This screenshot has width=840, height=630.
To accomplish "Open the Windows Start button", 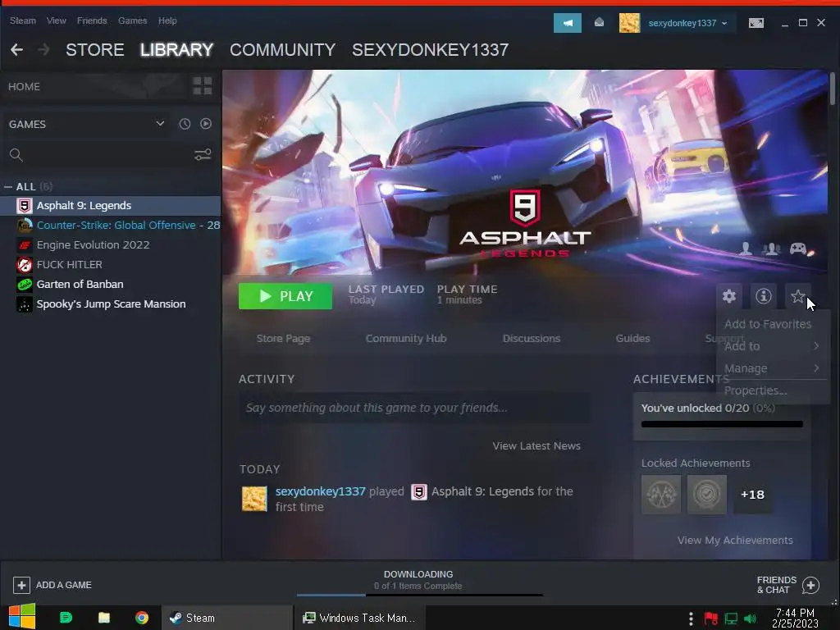I will click(22, 617).
